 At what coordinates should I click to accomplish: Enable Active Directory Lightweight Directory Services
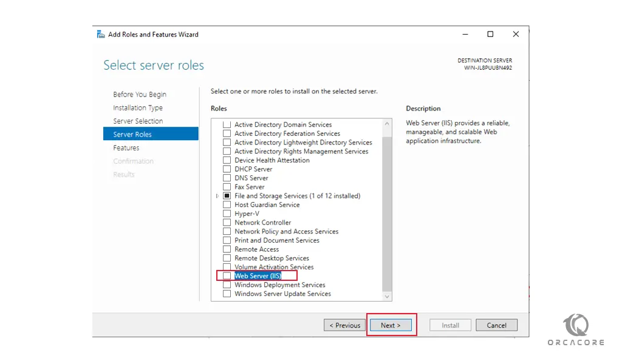click(x=227, y=142)
